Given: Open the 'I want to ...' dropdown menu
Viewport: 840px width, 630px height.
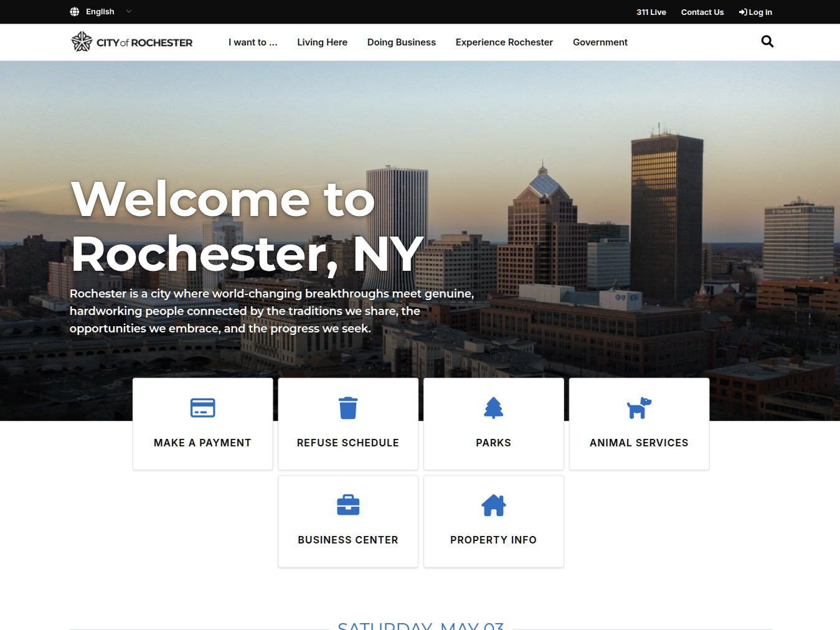Looking at the screenshot, I should (253, 42).
